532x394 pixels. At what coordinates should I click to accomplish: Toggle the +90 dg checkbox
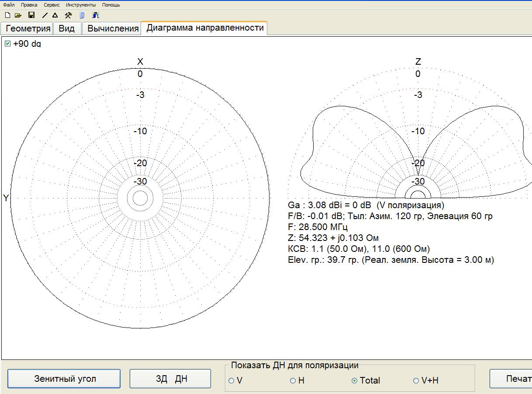tap(7, 44)
